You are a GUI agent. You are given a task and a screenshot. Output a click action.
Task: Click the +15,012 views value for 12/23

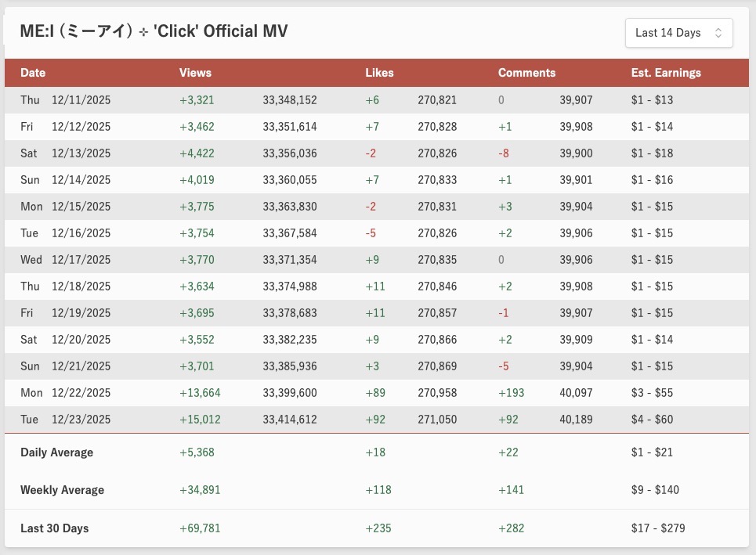pos(200,420)
